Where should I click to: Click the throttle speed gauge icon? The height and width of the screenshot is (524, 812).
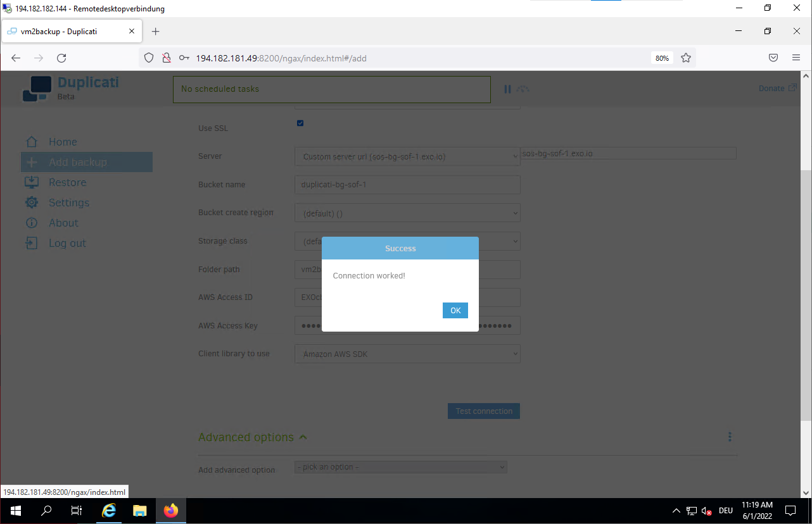tap(523, 89)
